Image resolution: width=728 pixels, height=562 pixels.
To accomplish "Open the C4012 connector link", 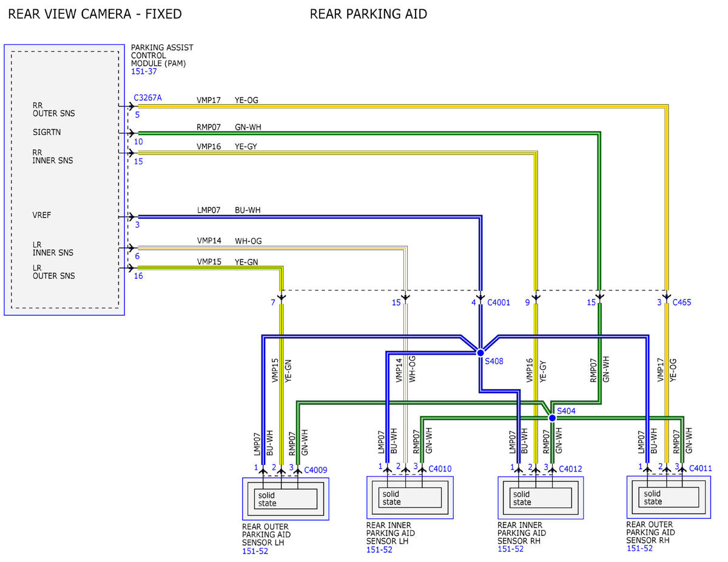I will click(x=570, y=469).
